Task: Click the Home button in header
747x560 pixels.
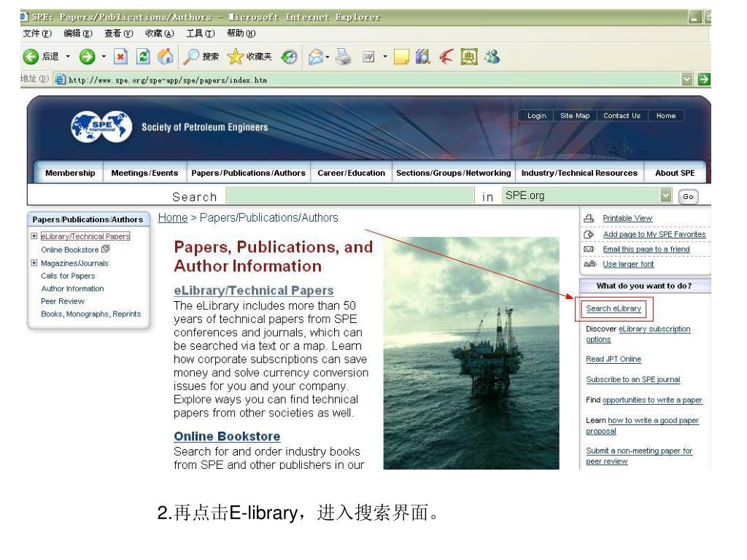Action: coord(665,116)
